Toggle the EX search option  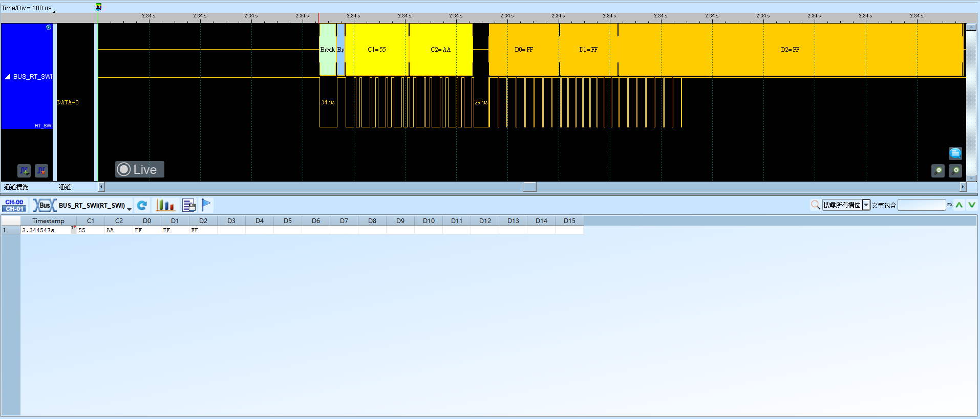pyautogui.click(x=950, y=205)
